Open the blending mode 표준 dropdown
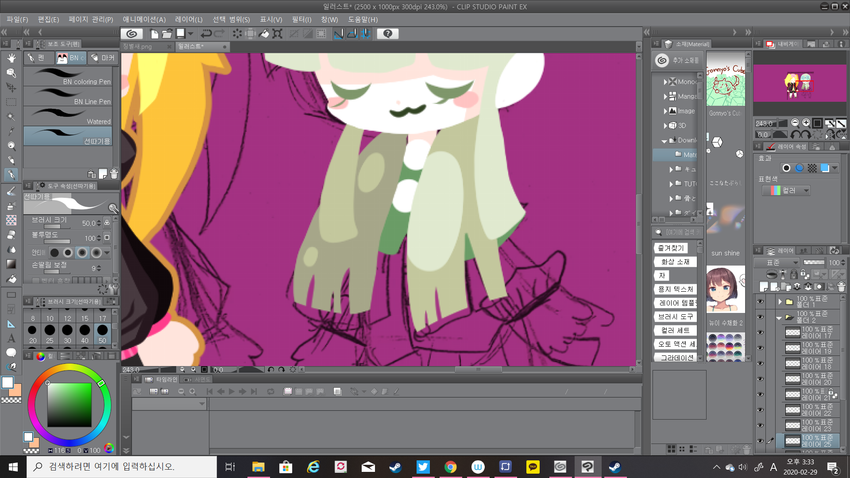Screen dimensions: 850x478 tap(776, 262)
